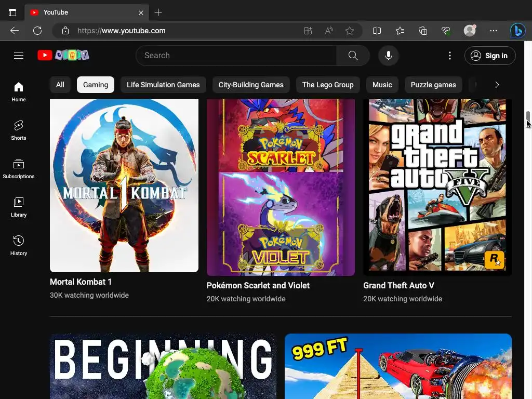
Task: Open Shorts in sidebar
Action: 19,130
